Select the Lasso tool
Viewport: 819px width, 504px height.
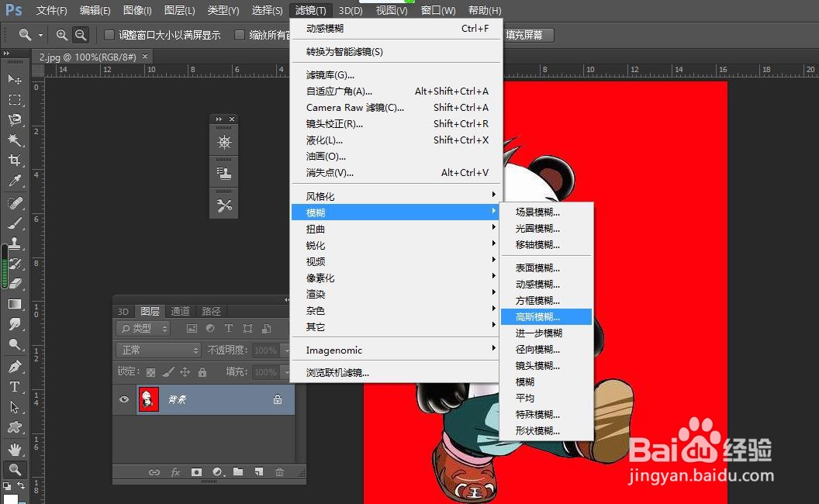tap(15, 119)
